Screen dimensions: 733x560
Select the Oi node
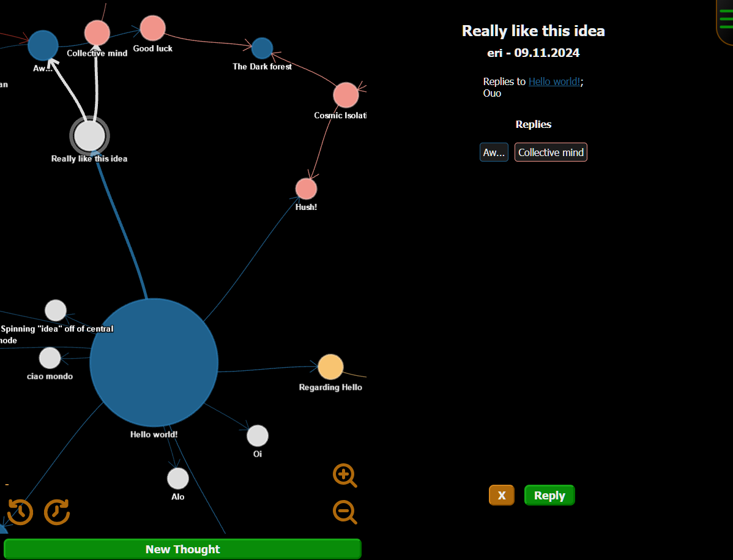pos(258,436)
